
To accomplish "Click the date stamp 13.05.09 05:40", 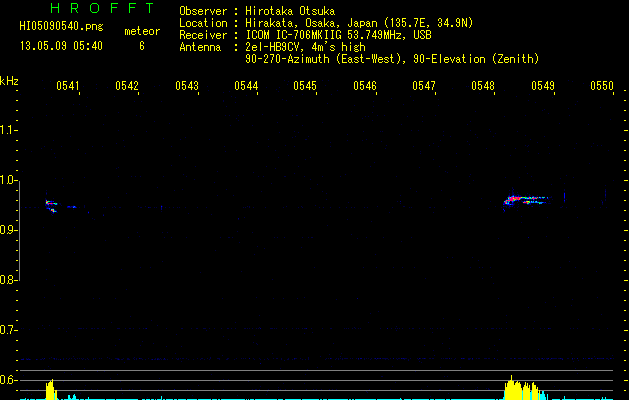I will click(x=61, y=46).
